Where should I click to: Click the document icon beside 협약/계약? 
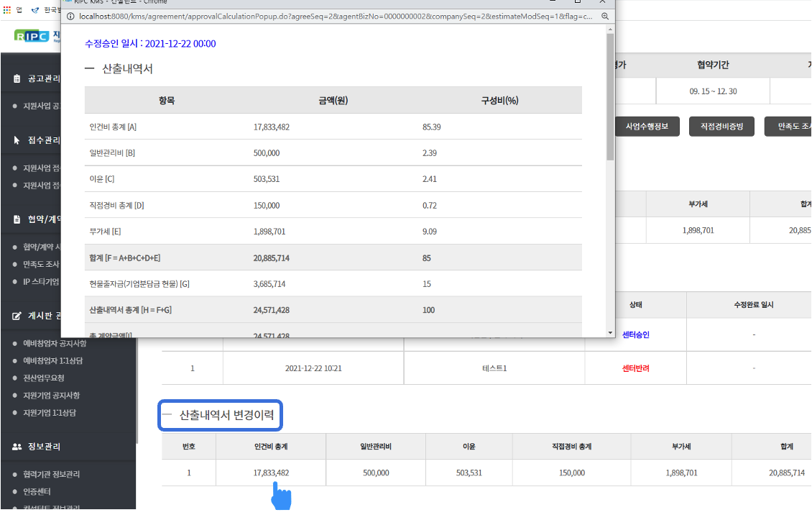(x=17, y=219)
